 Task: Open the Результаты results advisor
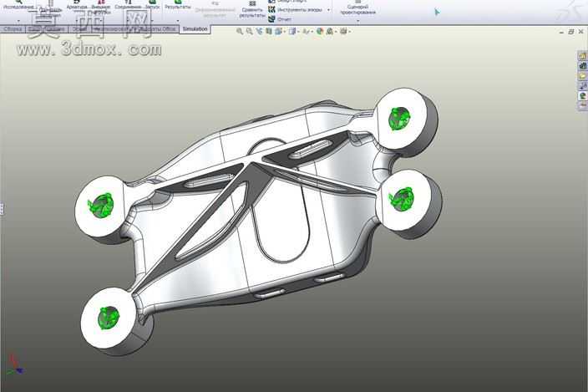[x=178, y=5]
